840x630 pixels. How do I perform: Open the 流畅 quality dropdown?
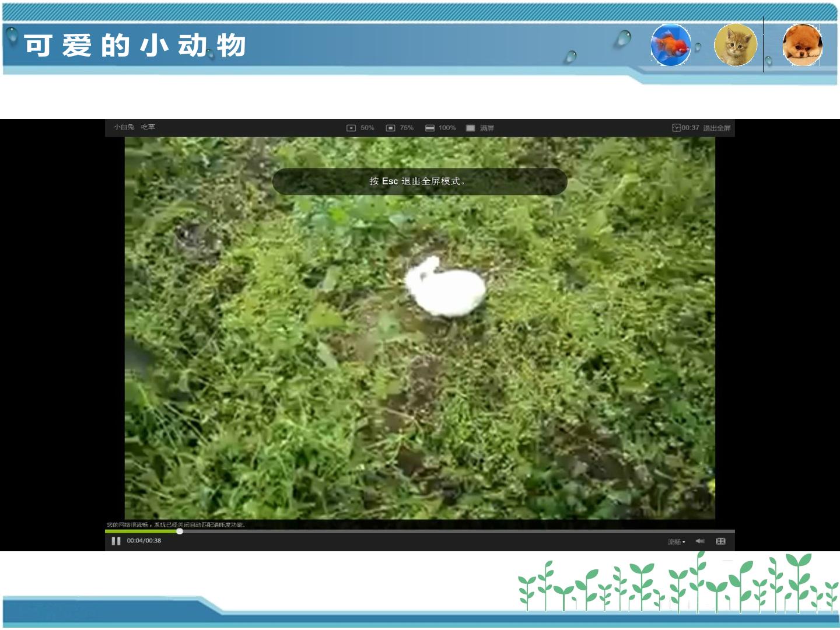click(676, 542)
